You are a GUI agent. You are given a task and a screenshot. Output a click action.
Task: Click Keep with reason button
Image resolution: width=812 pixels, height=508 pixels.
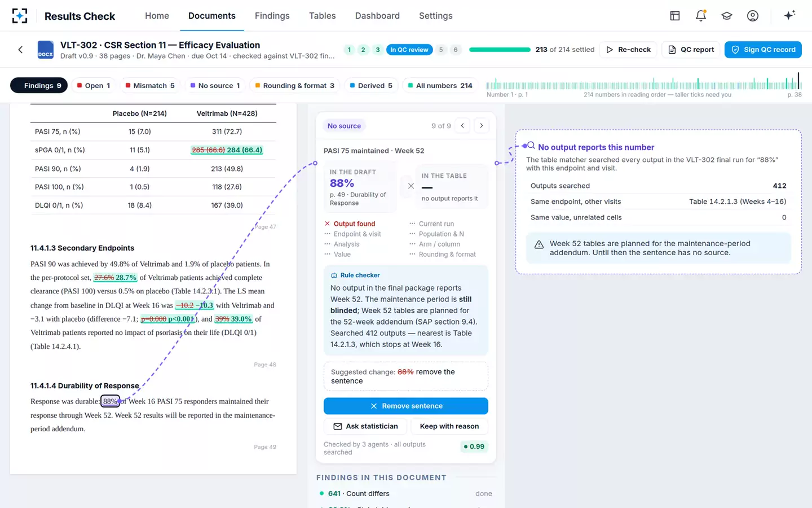coord(449,426)
